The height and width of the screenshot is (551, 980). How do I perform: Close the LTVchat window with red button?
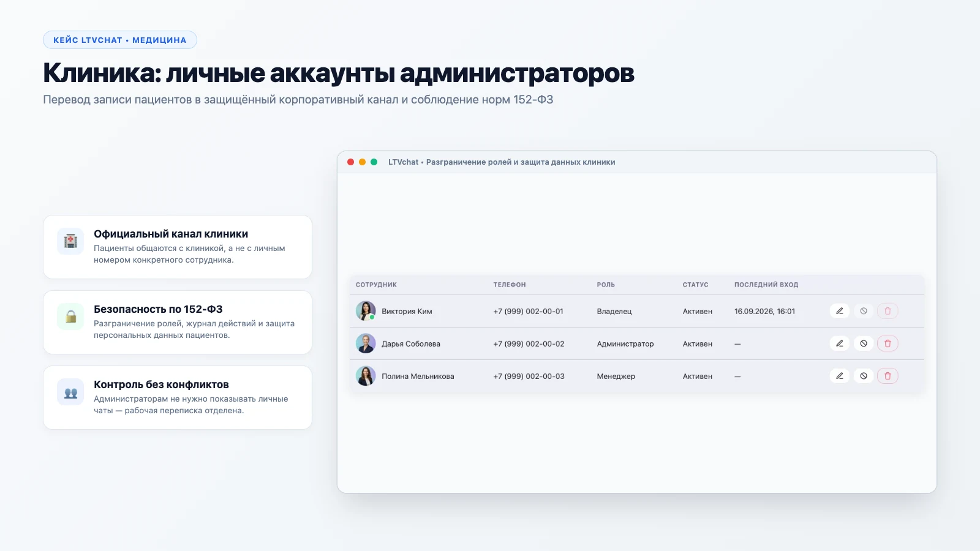coord(351,162)
